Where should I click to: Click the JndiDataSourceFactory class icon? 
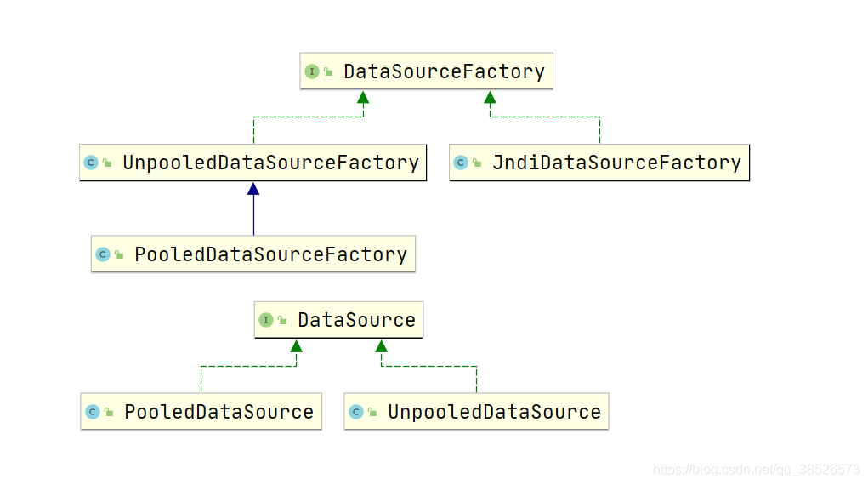(461, 163)
